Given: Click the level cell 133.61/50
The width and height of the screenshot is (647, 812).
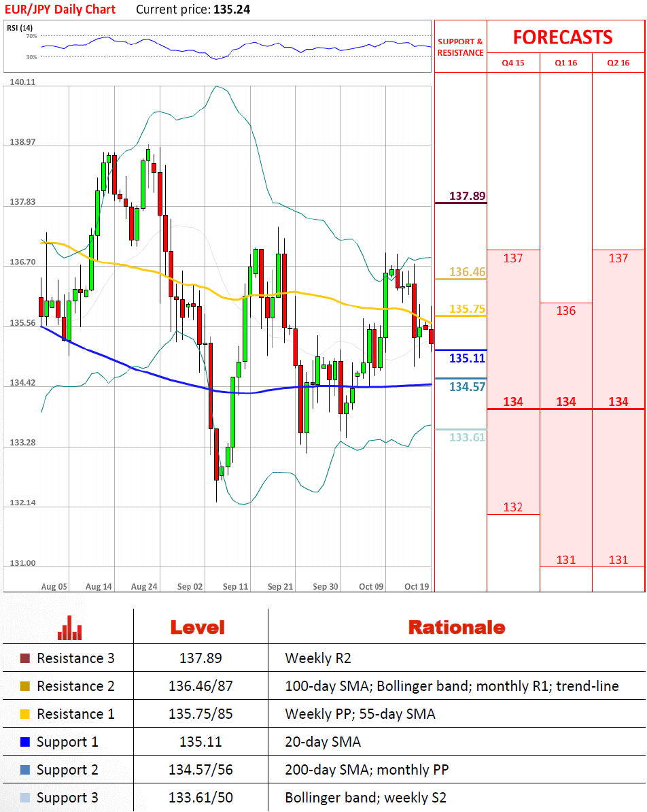Looking at the screenshot, I should click(x=200, y=798).
